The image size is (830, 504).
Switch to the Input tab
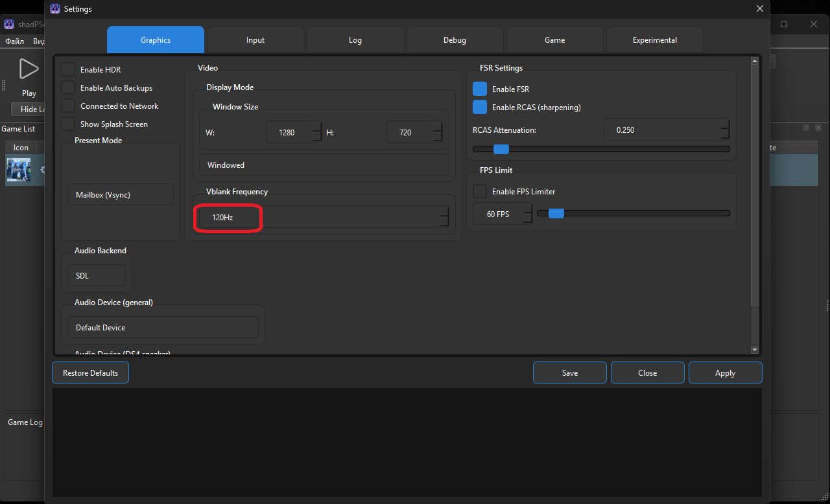[x=255, y=40]
